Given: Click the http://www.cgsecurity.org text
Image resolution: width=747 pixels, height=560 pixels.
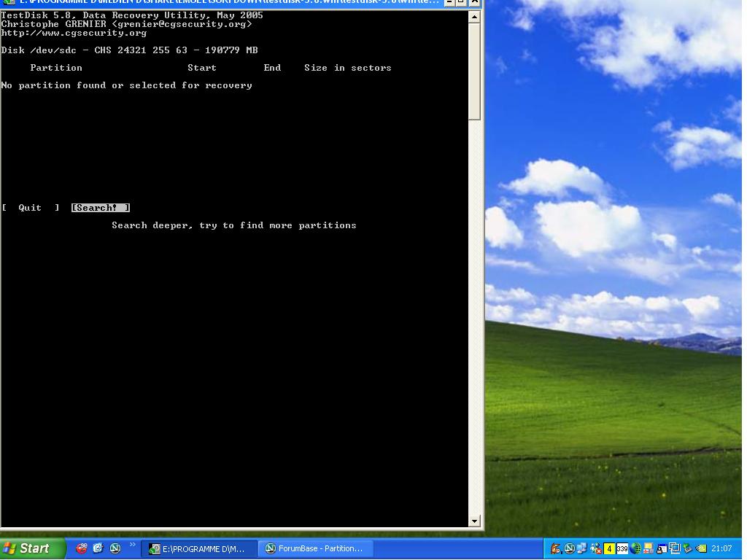Looking at the screenshot, I should tap(74, 33).
